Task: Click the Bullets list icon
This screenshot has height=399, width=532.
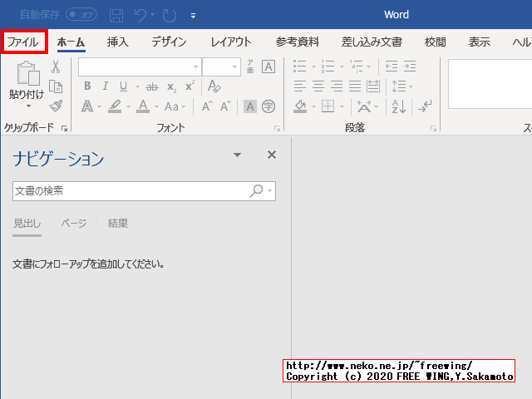Action: [x=300, y=66]
